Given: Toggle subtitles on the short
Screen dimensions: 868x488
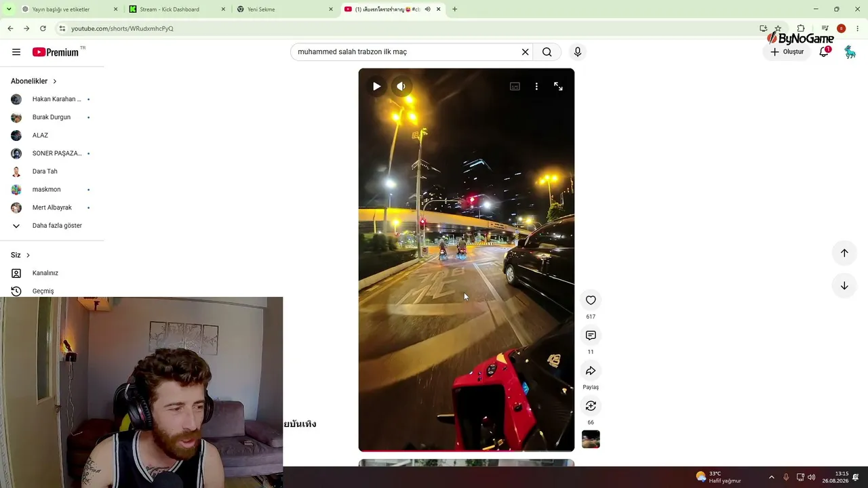Looking at the screenshot, I should pos(515,86).
